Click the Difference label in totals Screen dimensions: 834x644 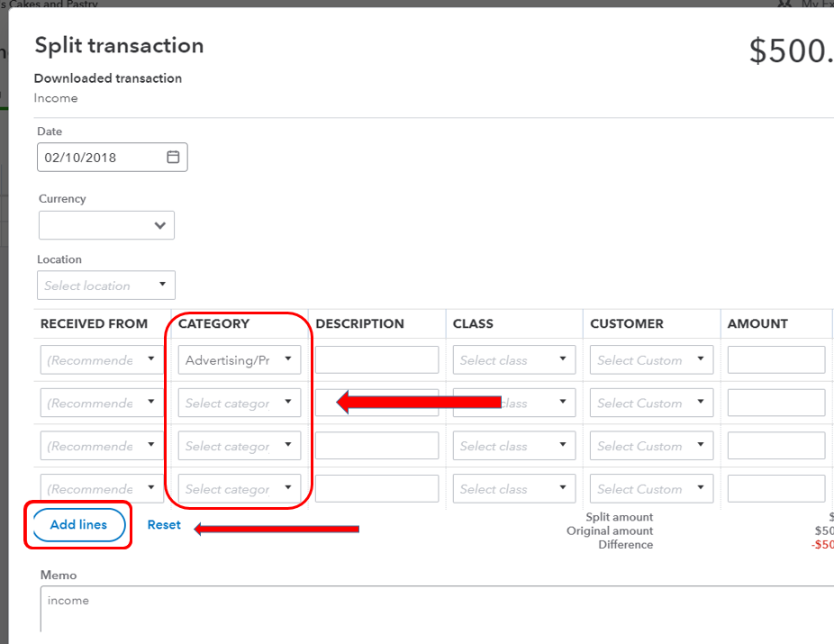625,545
